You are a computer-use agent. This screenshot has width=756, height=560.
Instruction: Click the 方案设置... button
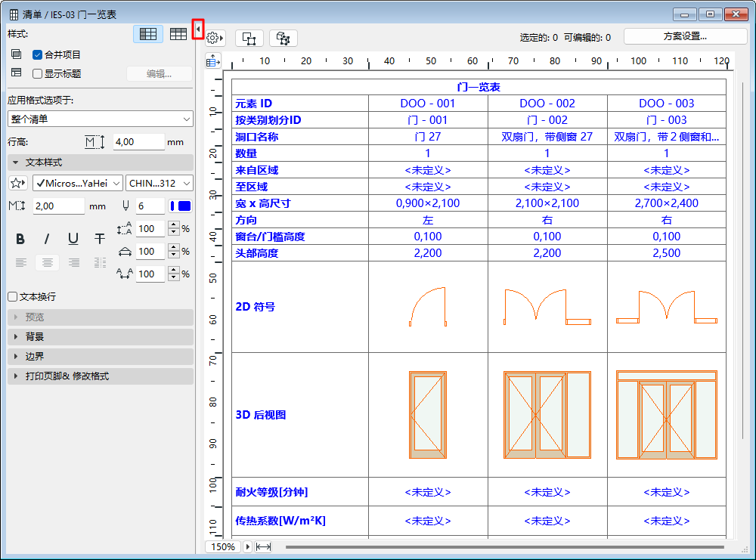click(674, 36)
